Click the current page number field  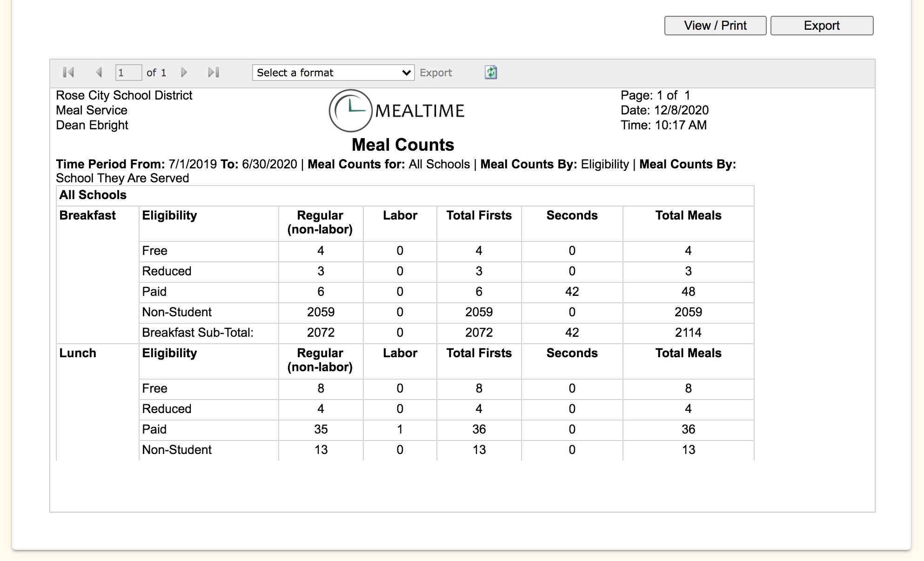[128, 73]
